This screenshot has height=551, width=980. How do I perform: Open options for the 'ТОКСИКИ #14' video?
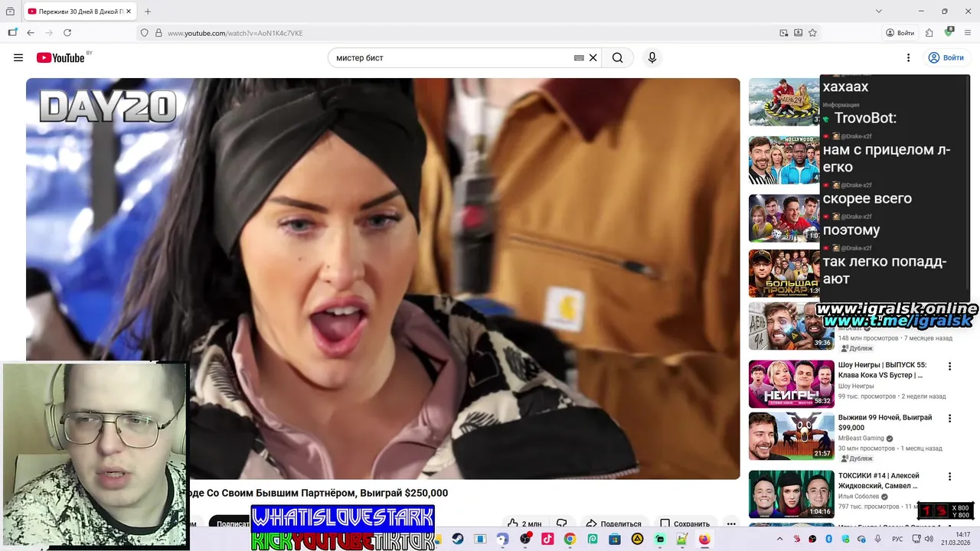949,477
